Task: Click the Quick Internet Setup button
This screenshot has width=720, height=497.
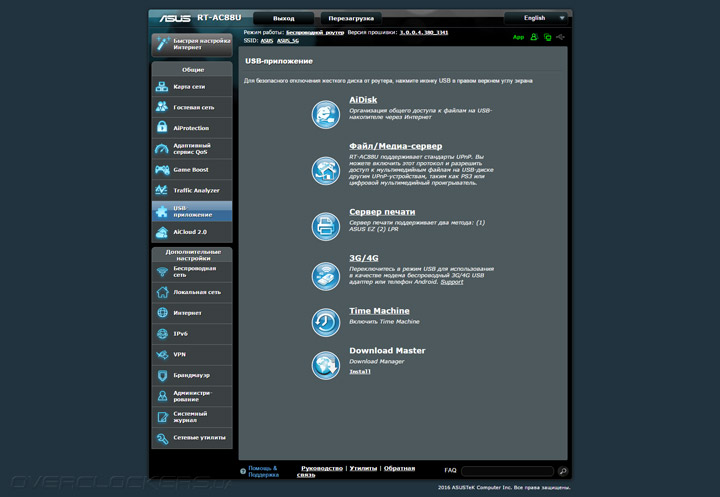Action: pos(192,44)
